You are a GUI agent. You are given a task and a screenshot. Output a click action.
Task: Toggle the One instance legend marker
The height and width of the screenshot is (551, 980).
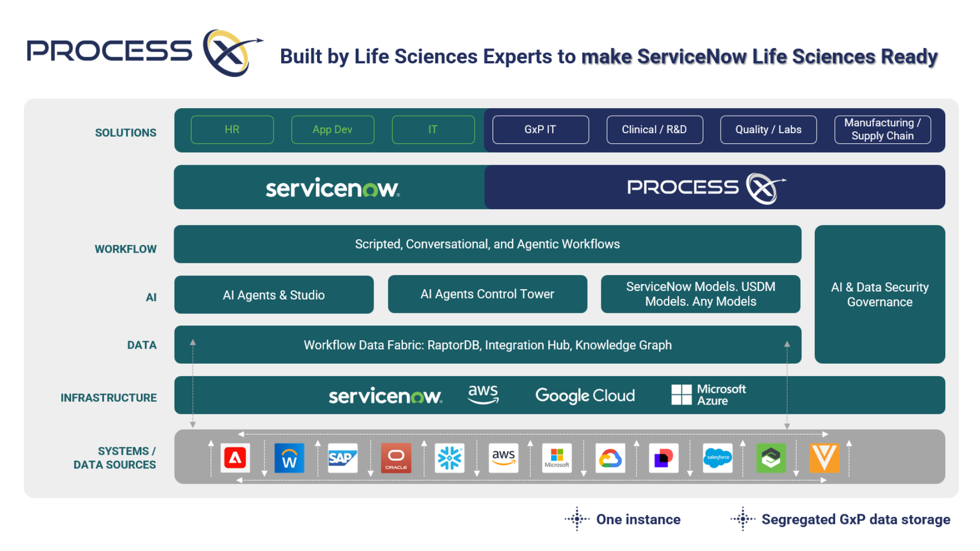(576, 519)
